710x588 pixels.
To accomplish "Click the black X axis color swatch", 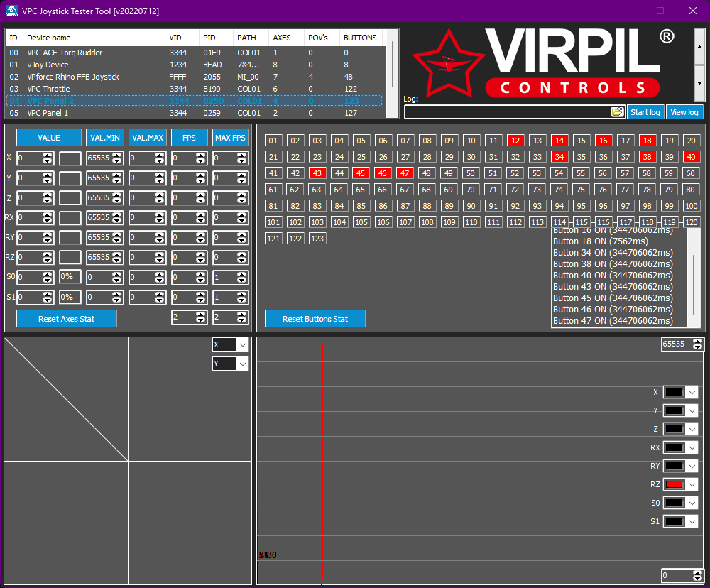I will [x=674, y=392].
